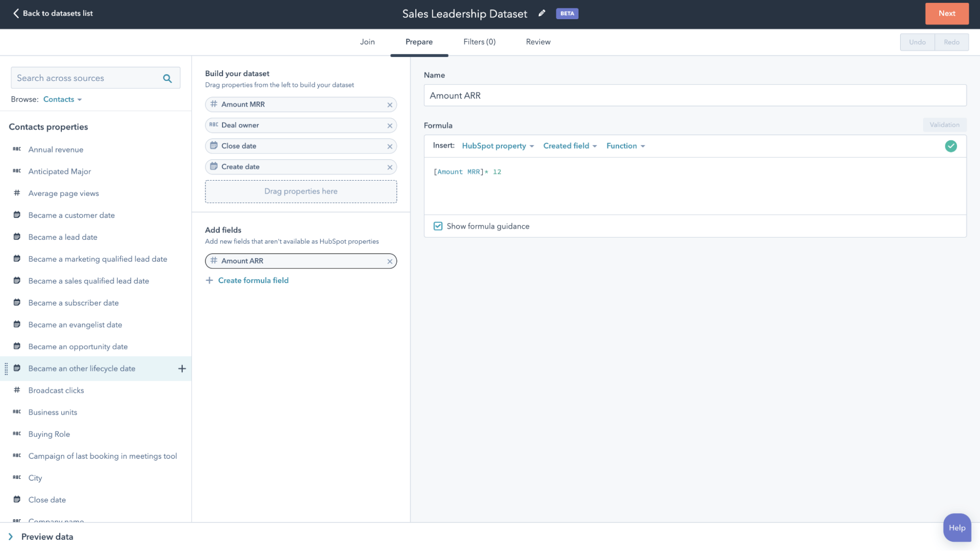The height and width of the screenshot is (551, 980).
Task: Expand the Preview data panel
Action: click(x=11, y=537)
